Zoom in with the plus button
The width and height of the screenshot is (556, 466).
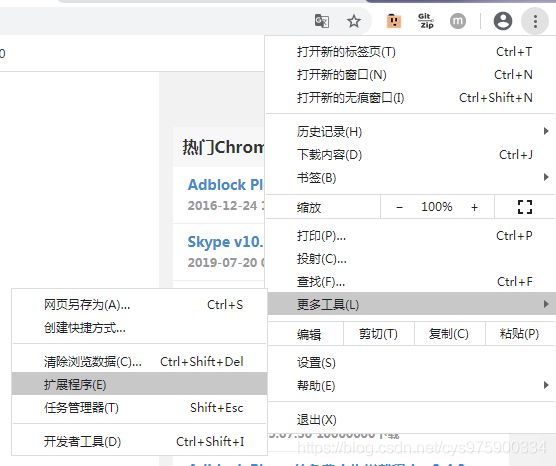click(x=474, y=207)
